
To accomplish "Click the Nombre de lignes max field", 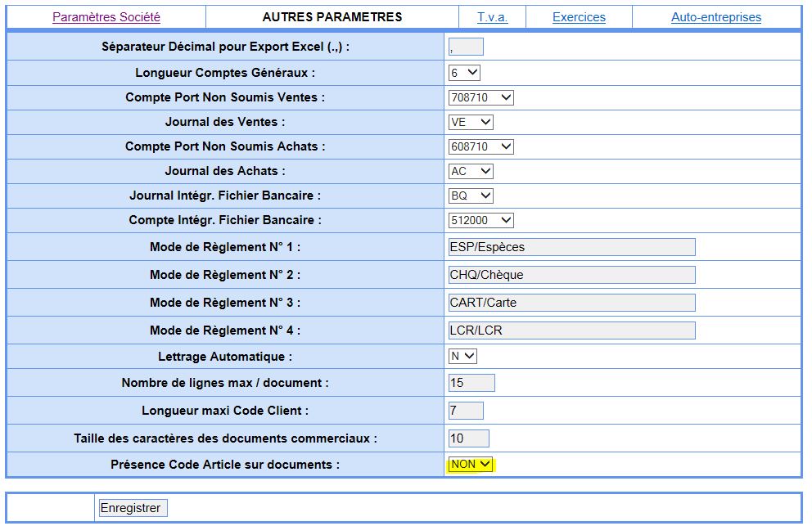I will [471, 383].
